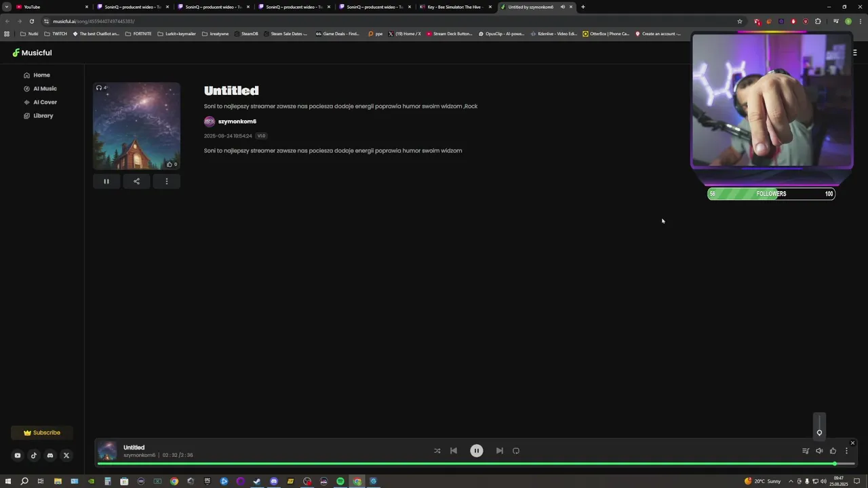
Task: Click the player bar song thumbnail
Action: coord(108,451)
